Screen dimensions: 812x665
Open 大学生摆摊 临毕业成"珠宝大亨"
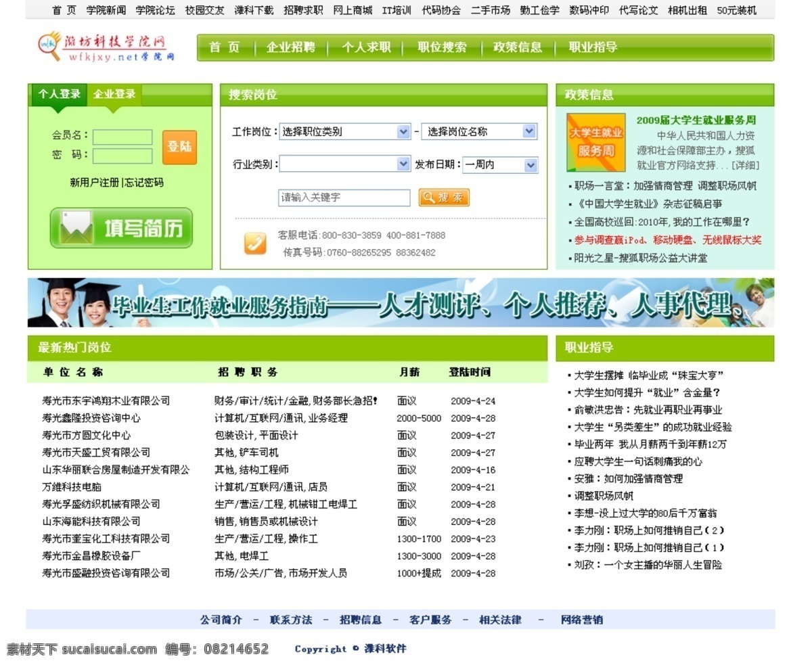point(649,375)
